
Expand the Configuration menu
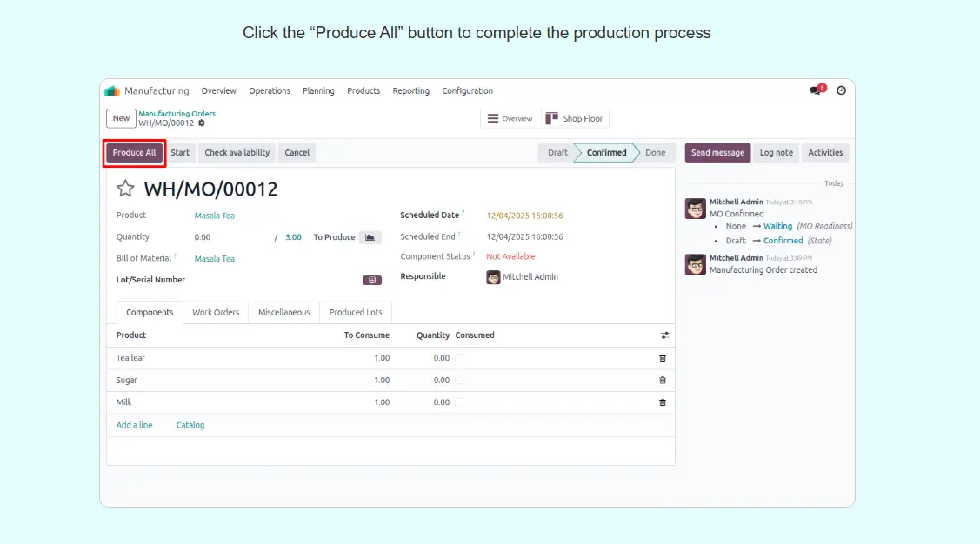click(x=467, y=90)
